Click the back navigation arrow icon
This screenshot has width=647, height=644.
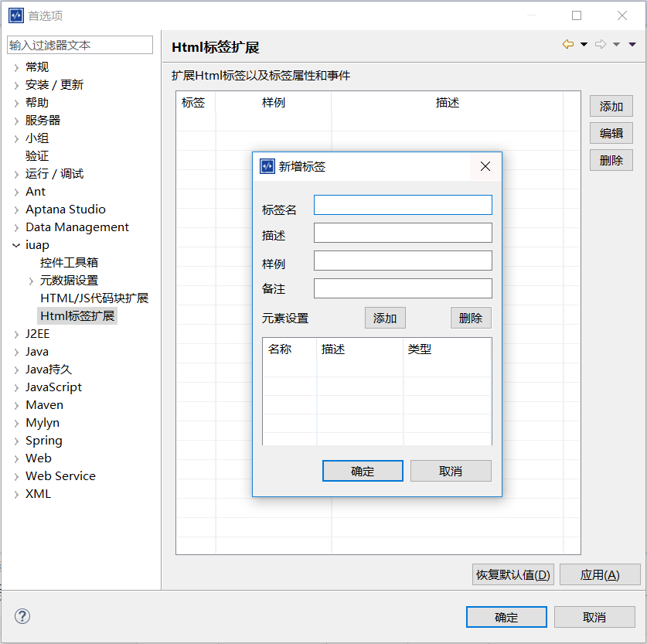[x=567, y=45]
